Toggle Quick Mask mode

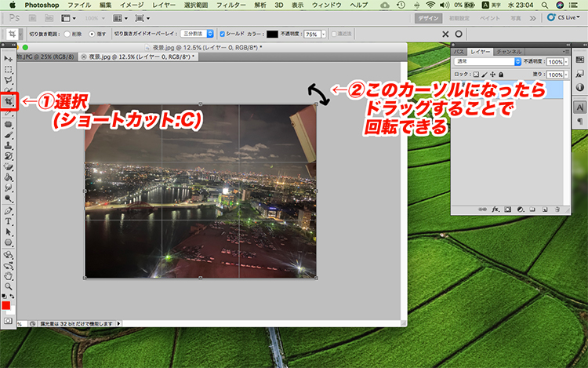coord(8,321)
